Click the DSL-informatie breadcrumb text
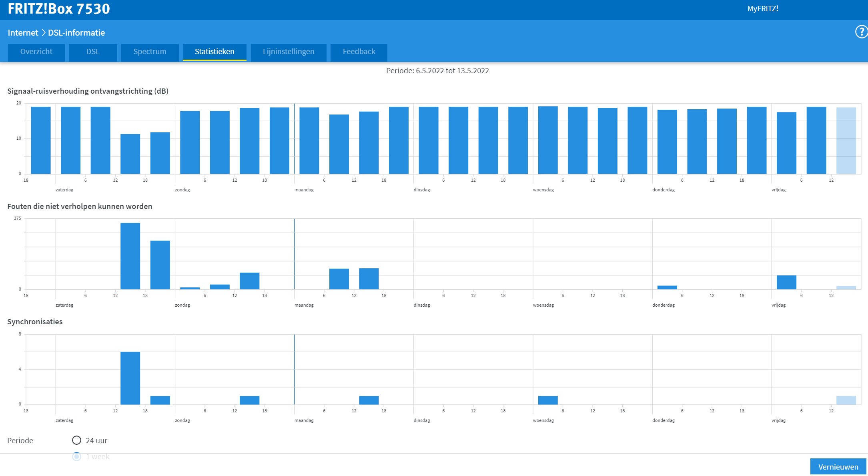The width and height of the screenshot is (868, 476). 76,33
